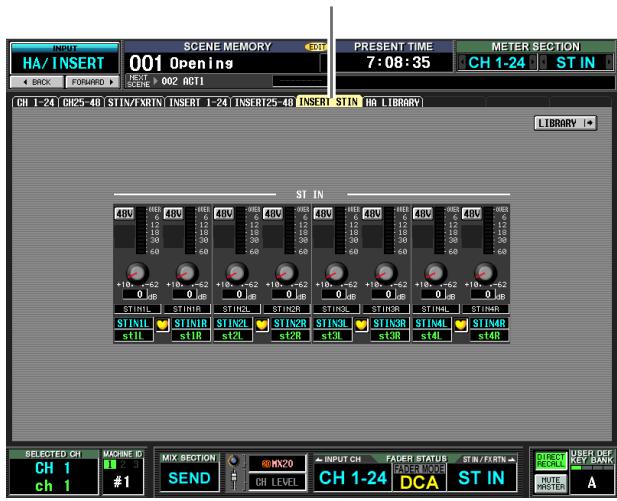Toggle 48V phantom power for STIN1R

click(173, 214)
